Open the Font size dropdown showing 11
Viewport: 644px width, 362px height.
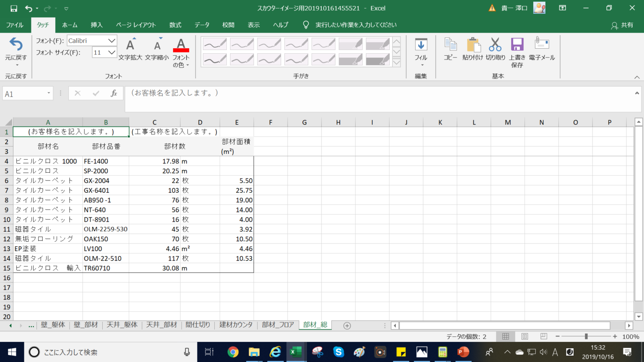click(x=112, y=52)
